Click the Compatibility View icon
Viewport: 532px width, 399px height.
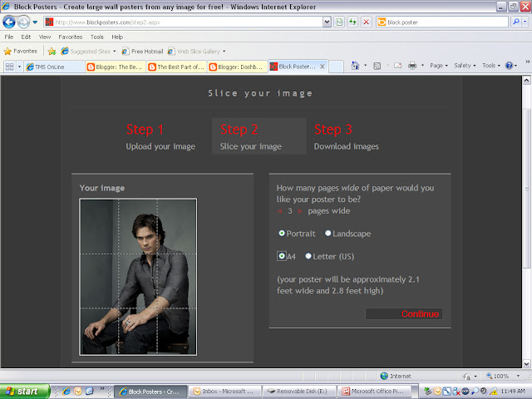(339, 22)
